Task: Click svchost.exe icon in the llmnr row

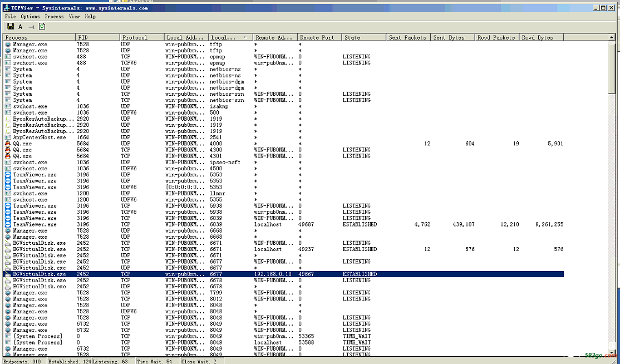Action: tap(8, 193)
